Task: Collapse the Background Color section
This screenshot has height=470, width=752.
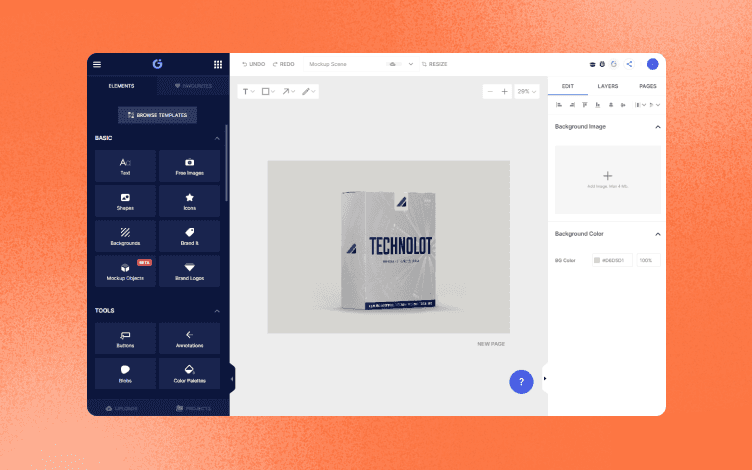Action: coord(658,234)
